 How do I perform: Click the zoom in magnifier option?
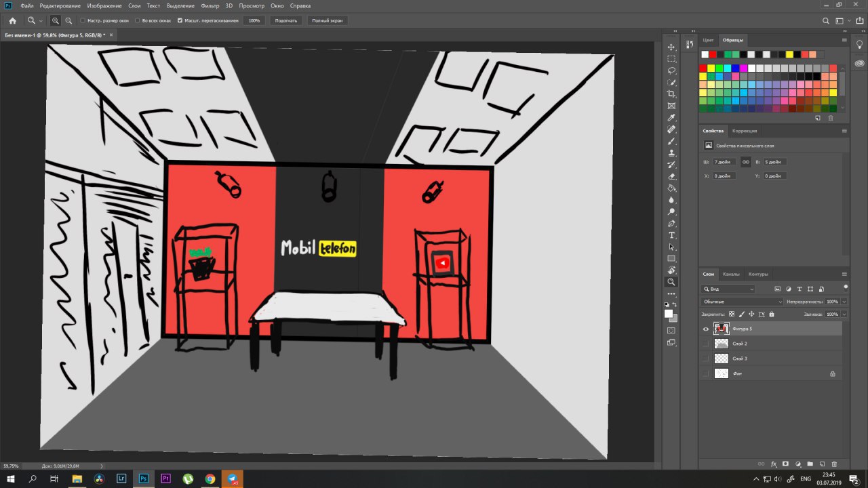pos(56,21)
